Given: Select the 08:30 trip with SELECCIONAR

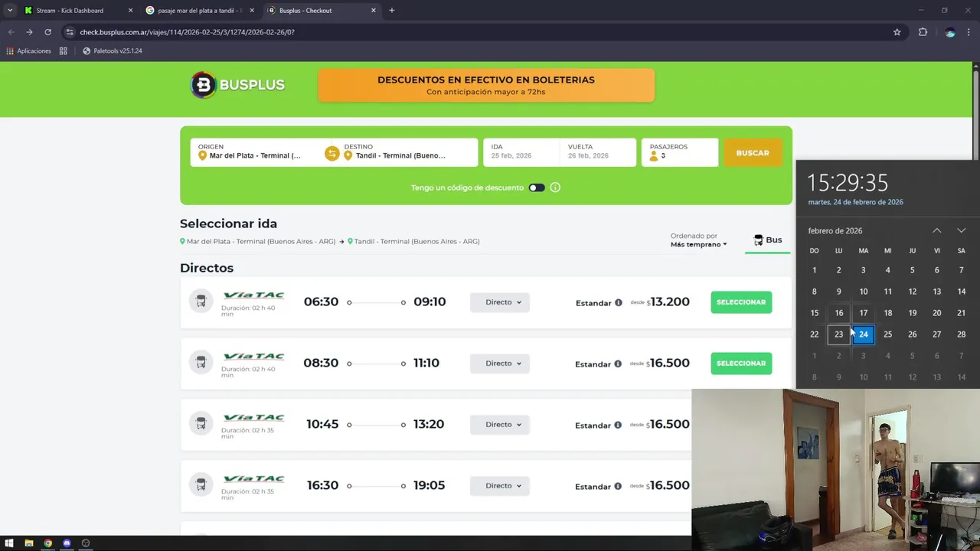Looking at the screenshot, I should tap(741, 364).
